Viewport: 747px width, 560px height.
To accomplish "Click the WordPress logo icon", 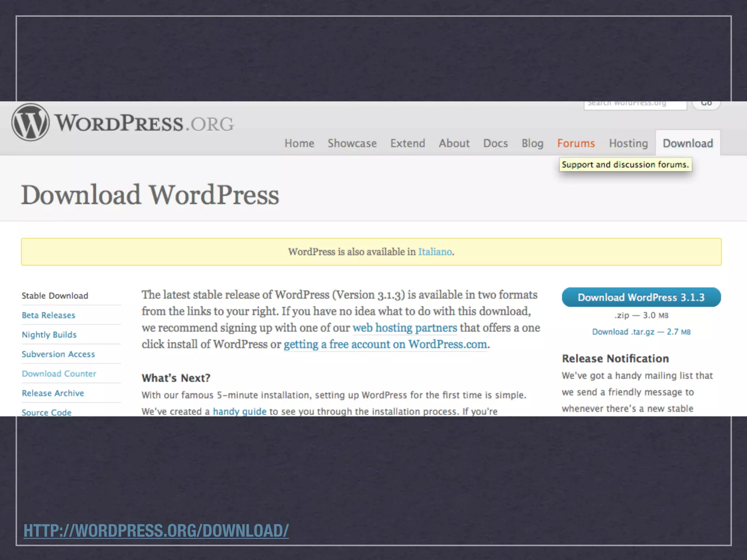I will point(30,122).
